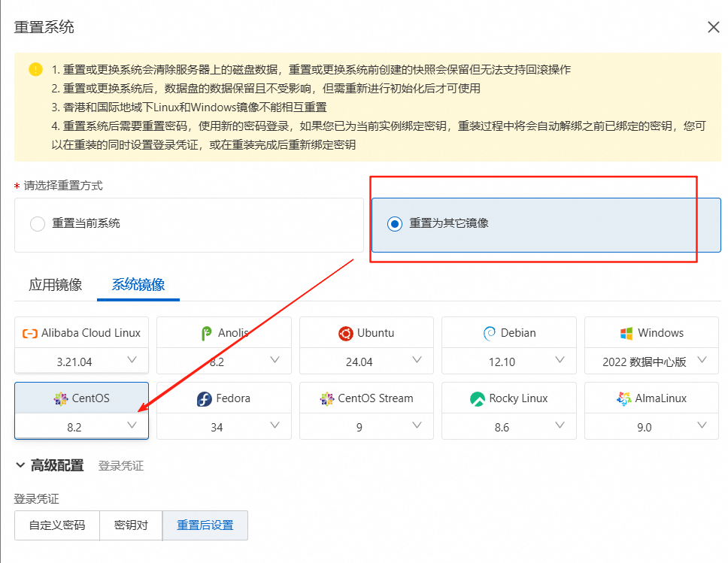Viewport: 728px width, 563px height.
Task: Click the Alibaba Cloud Linux logo icon
Action: pyautogui.click(x=30, y=333)
